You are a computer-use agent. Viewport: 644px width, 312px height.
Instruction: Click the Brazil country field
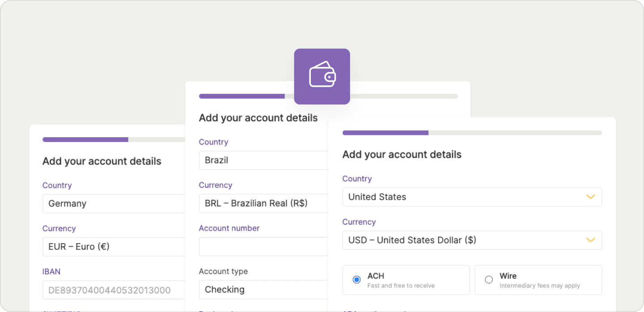click(263, 160)
